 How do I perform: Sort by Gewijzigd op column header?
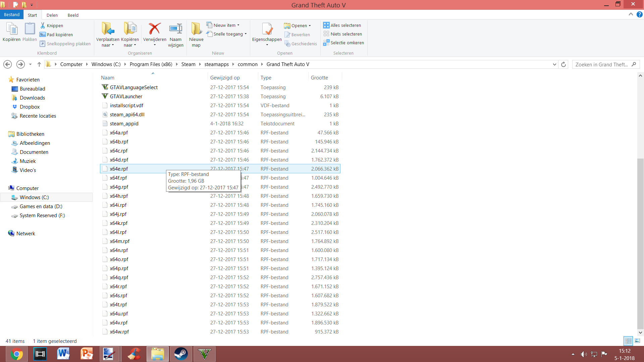(x=233, y=77)
